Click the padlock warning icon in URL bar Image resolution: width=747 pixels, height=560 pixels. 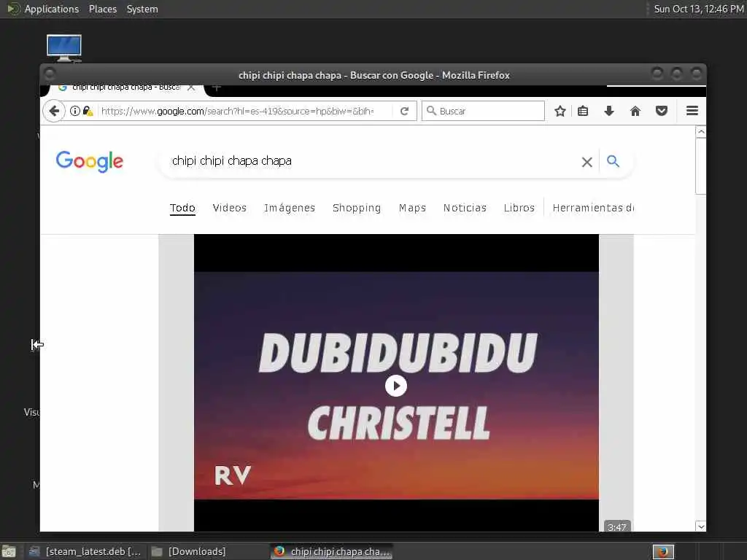coord(88,111)
